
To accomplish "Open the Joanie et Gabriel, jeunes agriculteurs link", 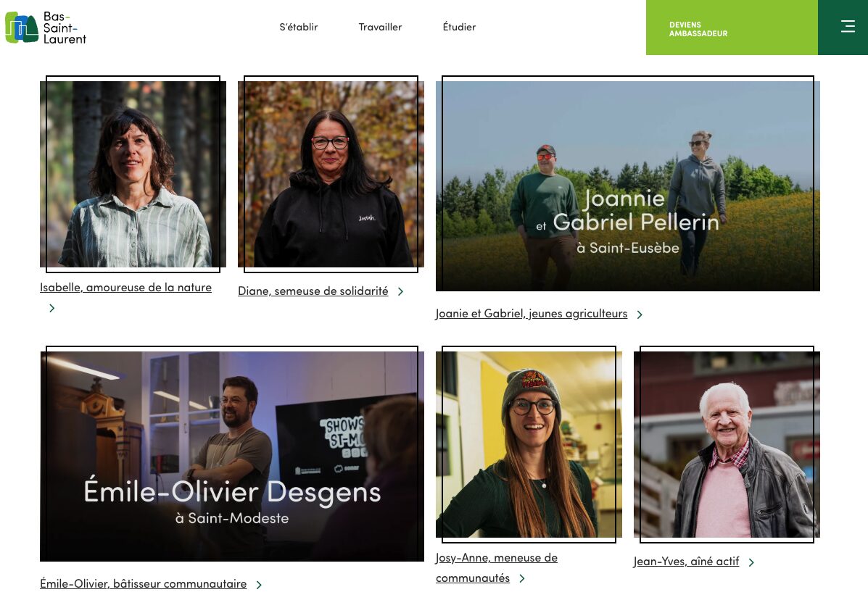I will click(532, 314).
